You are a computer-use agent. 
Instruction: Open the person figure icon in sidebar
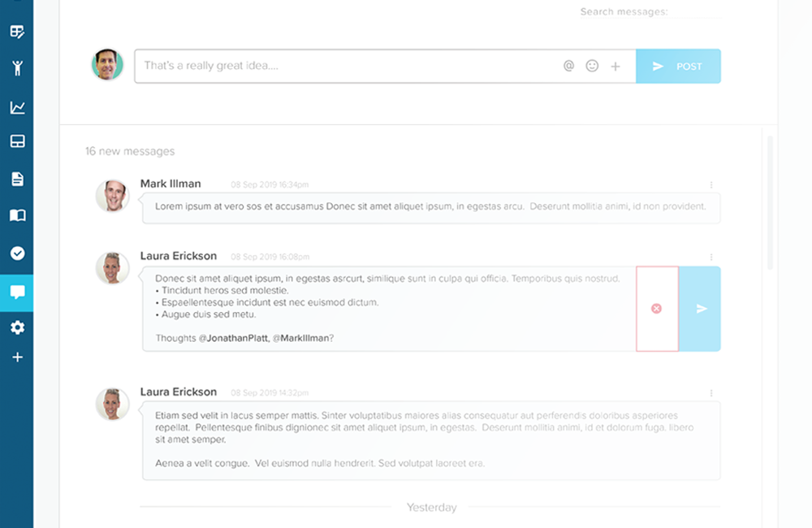click(17, 67)
